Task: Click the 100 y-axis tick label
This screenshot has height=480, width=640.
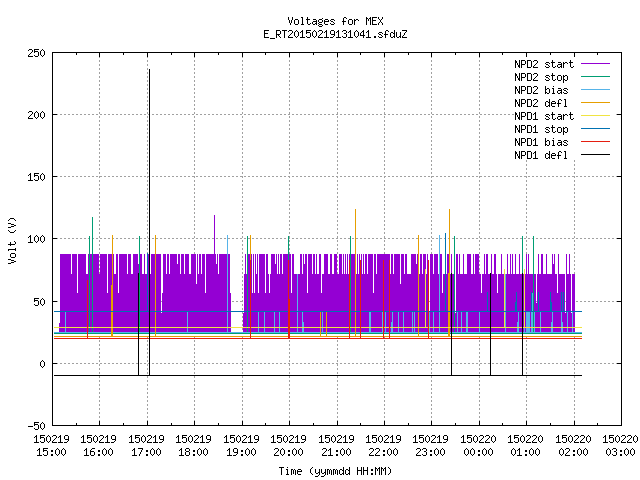Action: (36, 239)
